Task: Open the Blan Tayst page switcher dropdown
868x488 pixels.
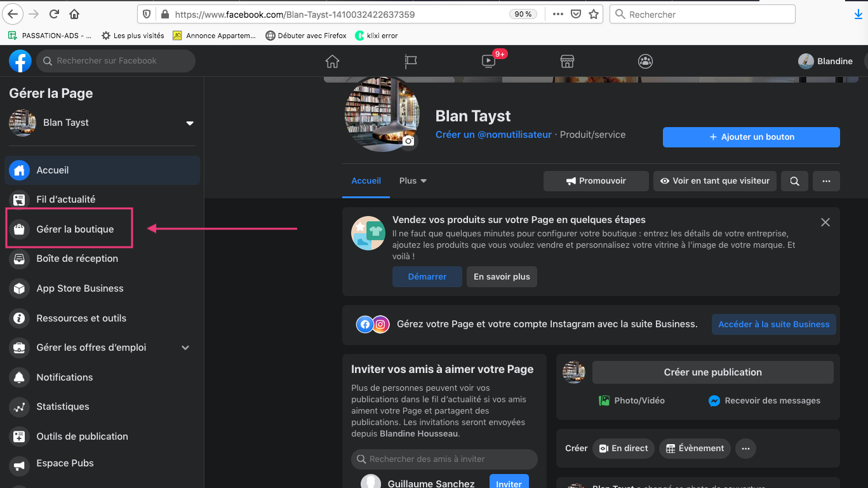Action: (189, 123)
